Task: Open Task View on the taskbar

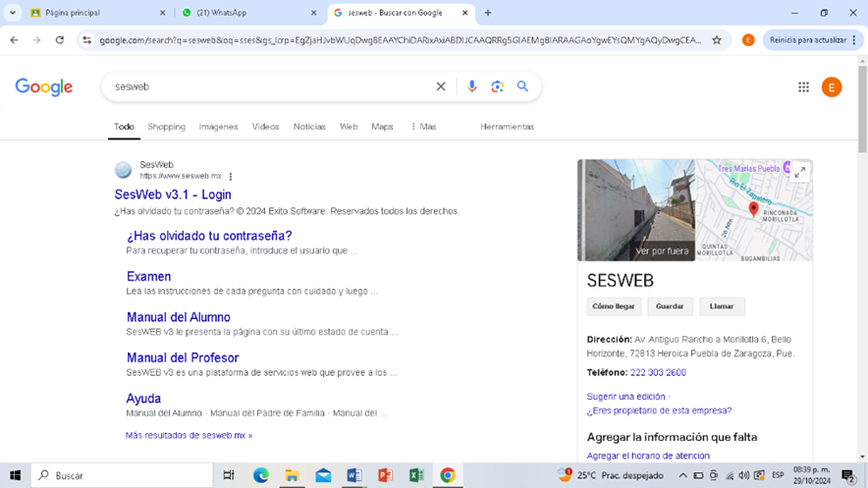Action: coord(229,475)
